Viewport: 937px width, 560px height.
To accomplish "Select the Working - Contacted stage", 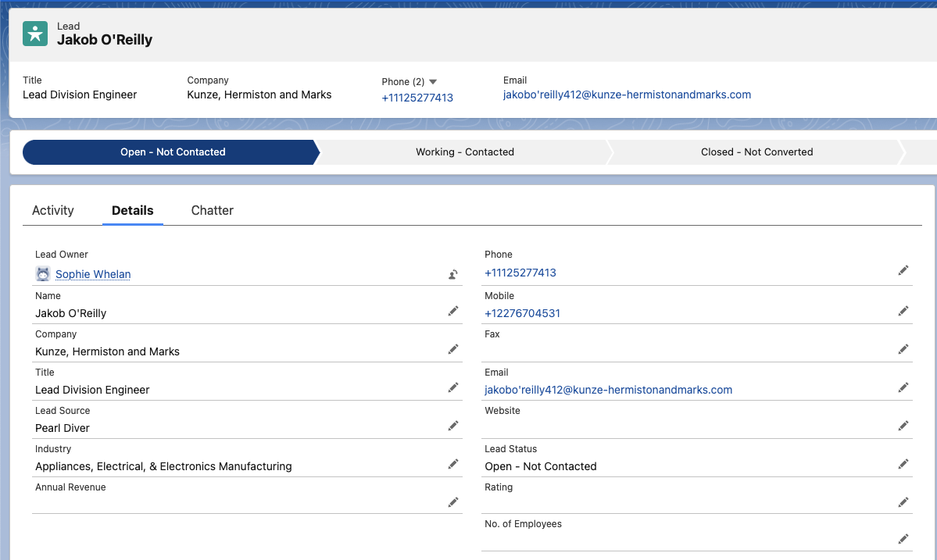I will tap(464, 152).
